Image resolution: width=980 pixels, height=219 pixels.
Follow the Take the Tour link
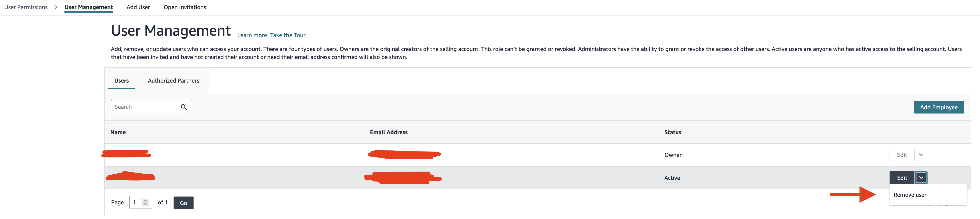click(x=288, y=35)
